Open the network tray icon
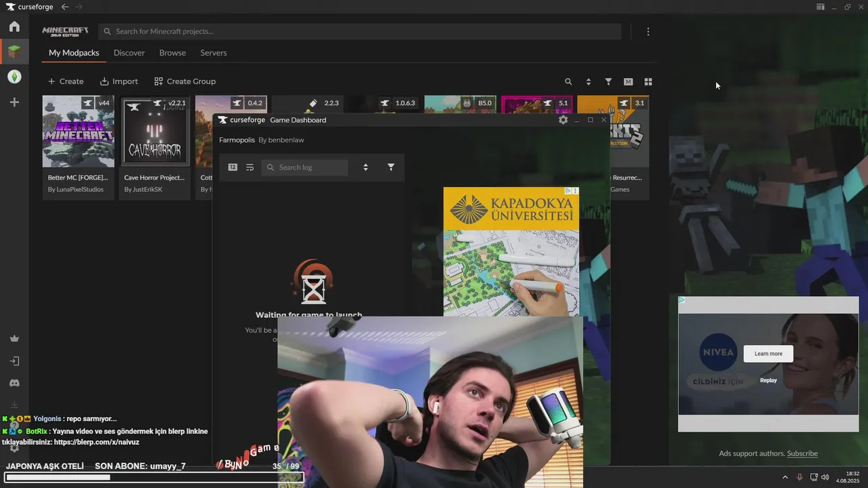 point(814,477)
